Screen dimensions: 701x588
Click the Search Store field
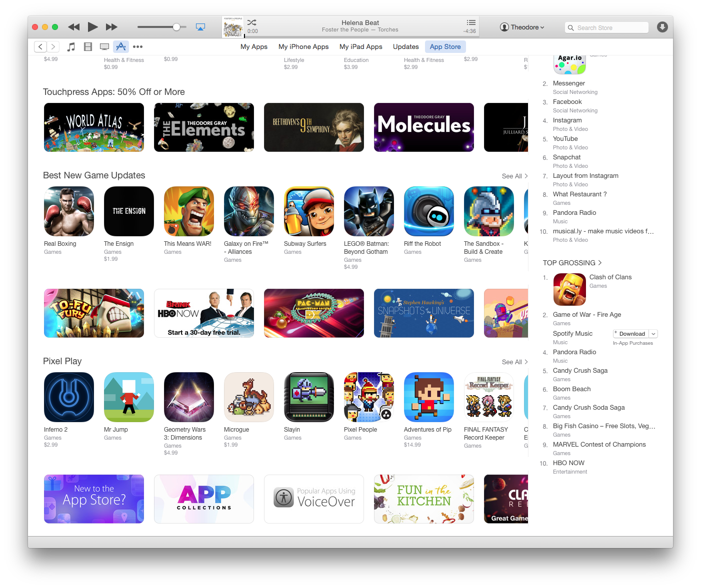click(x=606, y=28)
